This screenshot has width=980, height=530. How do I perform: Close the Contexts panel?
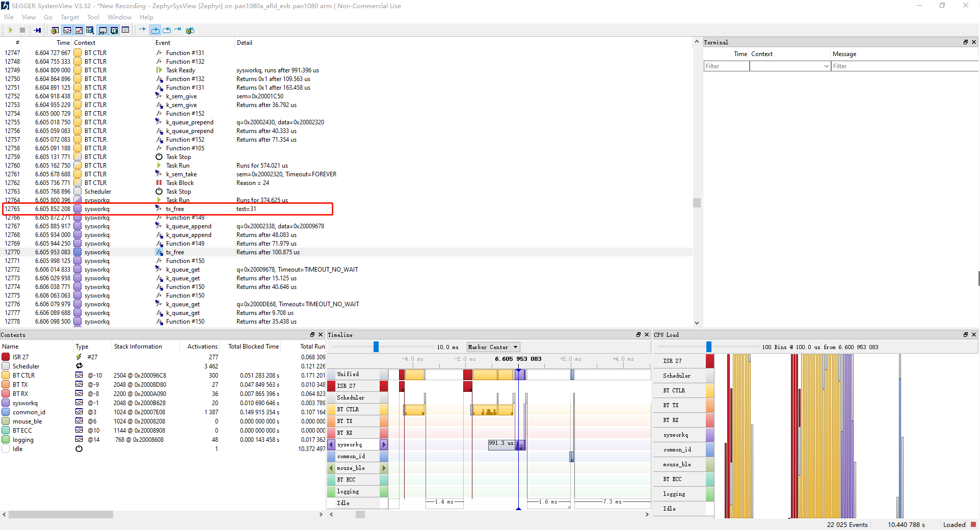tap(321, 335)
